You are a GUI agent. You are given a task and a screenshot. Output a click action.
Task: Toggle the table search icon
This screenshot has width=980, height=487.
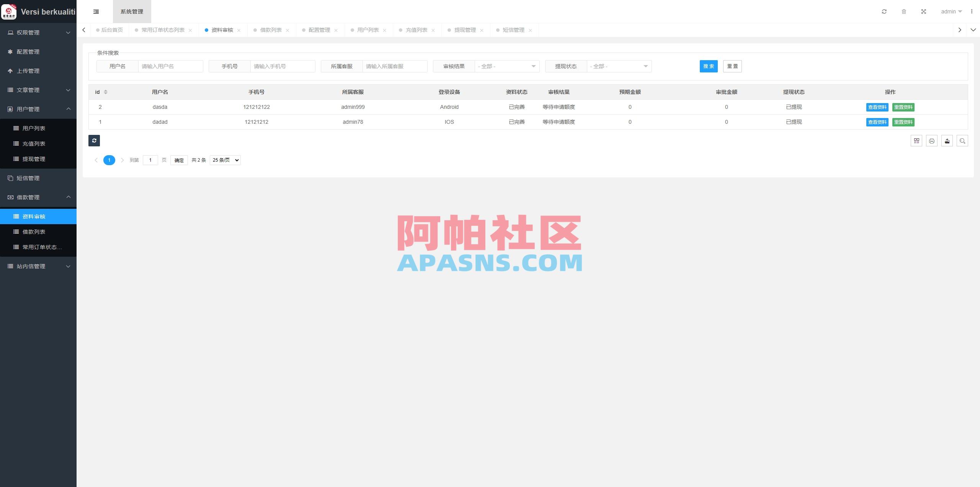(x=962, y=141)
